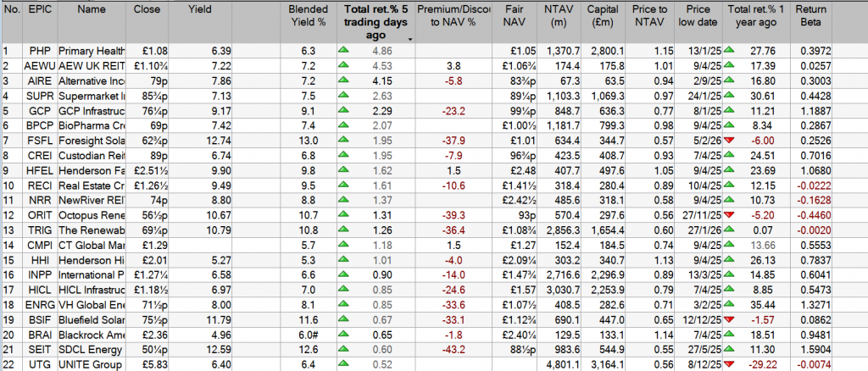Open sort arrow on Total ret.% 5 trading days header
The image size is (868, 371).
(x=410, y=39)
